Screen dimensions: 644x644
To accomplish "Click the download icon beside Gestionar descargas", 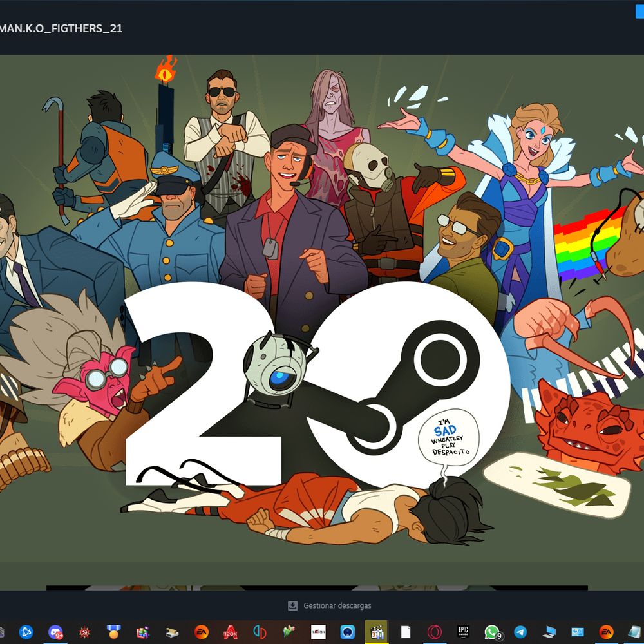I will pos(292,605).
